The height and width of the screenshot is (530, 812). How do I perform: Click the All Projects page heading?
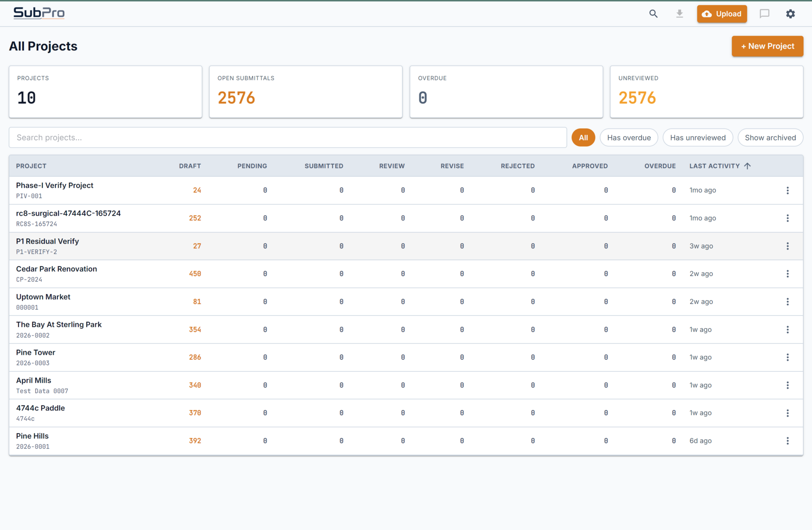(43, 46)
